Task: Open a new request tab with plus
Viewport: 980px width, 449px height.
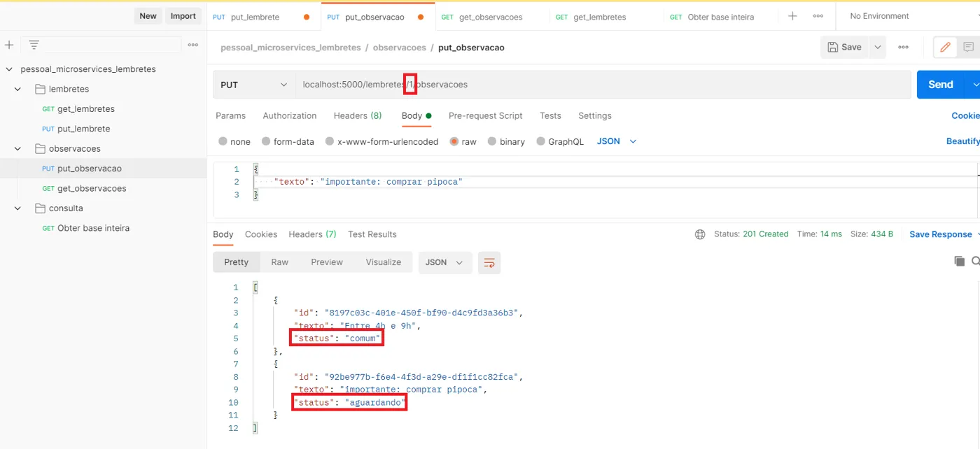Action: pos(792,16)
